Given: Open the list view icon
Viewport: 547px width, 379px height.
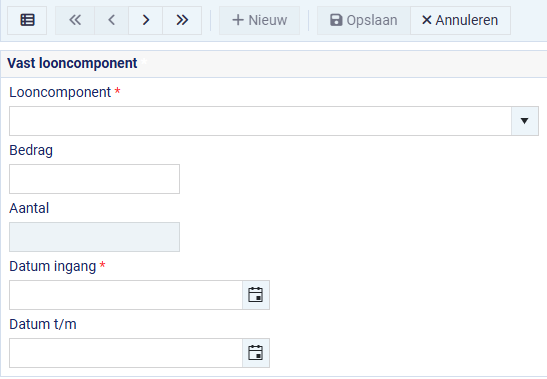Looking at the screenshot, I should click(x=27, y=20).
